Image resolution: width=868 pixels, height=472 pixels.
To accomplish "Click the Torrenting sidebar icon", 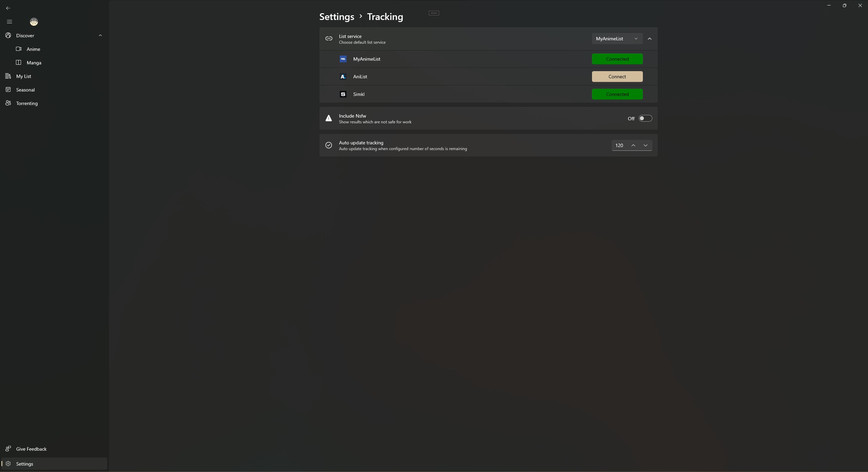I will (7, 103).
